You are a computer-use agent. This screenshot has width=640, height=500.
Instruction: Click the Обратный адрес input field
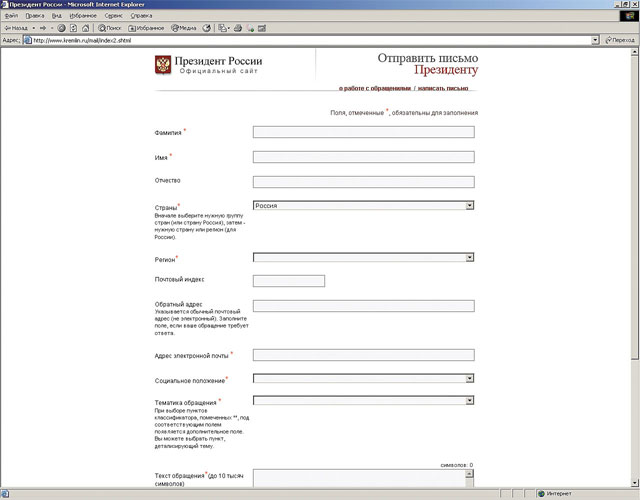364,306
